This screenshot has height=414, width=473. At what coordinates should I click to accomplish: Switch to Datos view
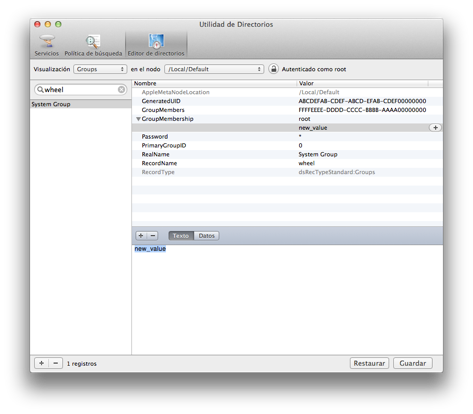(x=206, y=236)
